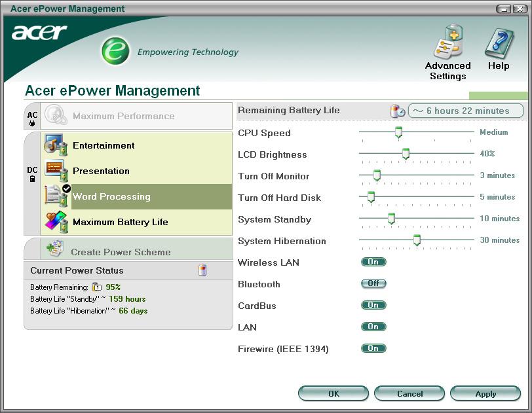Click the Turn Off Monitor slider handle
The width and height of the screenshot is (532, 413).
pos(377,175)
